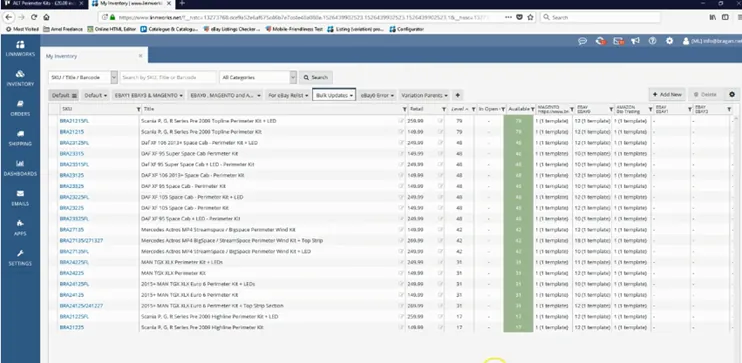Expand the second Default view dropdown
Image resolution: width=742 pixels, height=363 pixels.
click(96, 95)
